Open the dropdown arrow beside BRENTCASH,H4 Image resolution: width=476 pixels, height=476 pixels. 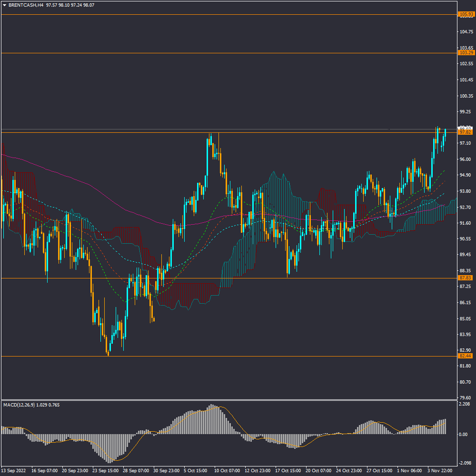pyautogui.click(x=4, y=5)
